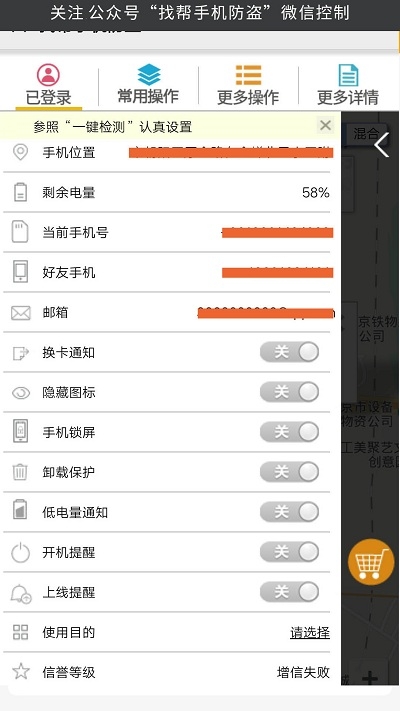Click the 上线提醒 bell icon
Viewport: 400px width, 711px height.
21,593
